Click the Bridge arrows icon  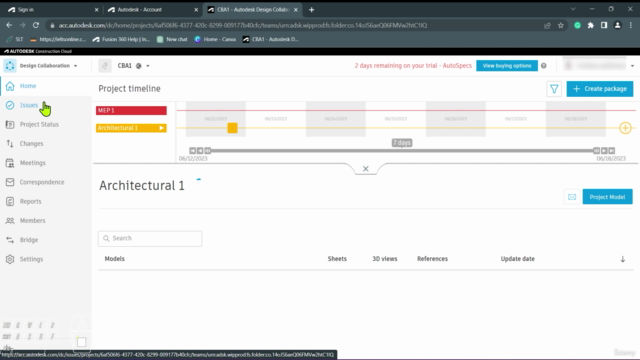coord(10,240)
